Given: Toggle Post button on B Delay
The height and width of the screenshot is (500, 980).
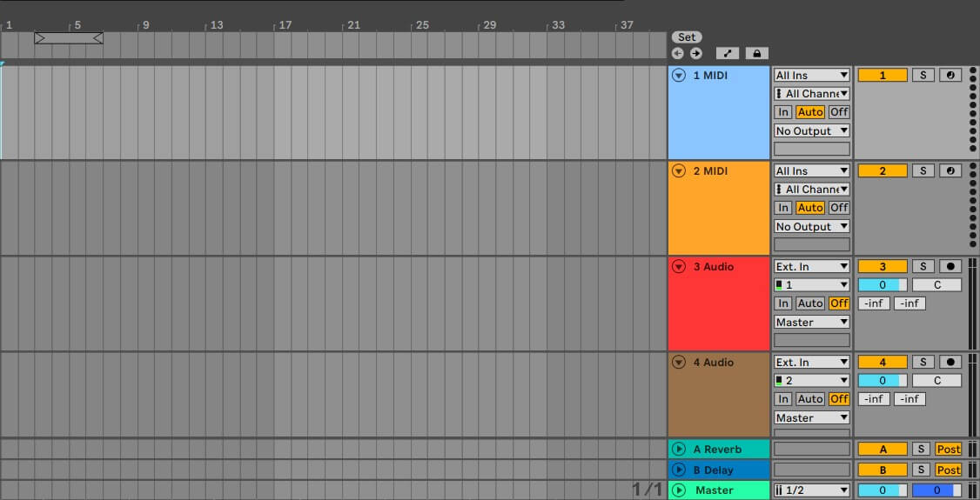Looking at the screenshot, I should coord(948,470).
